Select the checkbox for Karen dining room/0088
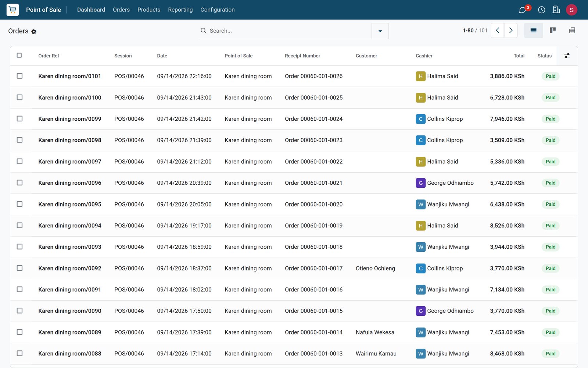Image resolution: width=588 pixels, height=368 pixels. [x=19, y=353]
